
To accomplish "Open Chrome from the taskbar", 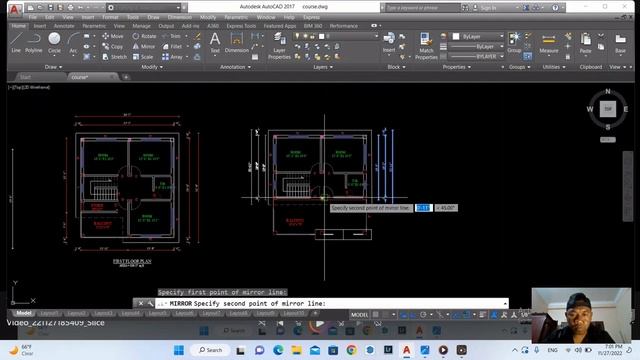I will tap(351, 350).
